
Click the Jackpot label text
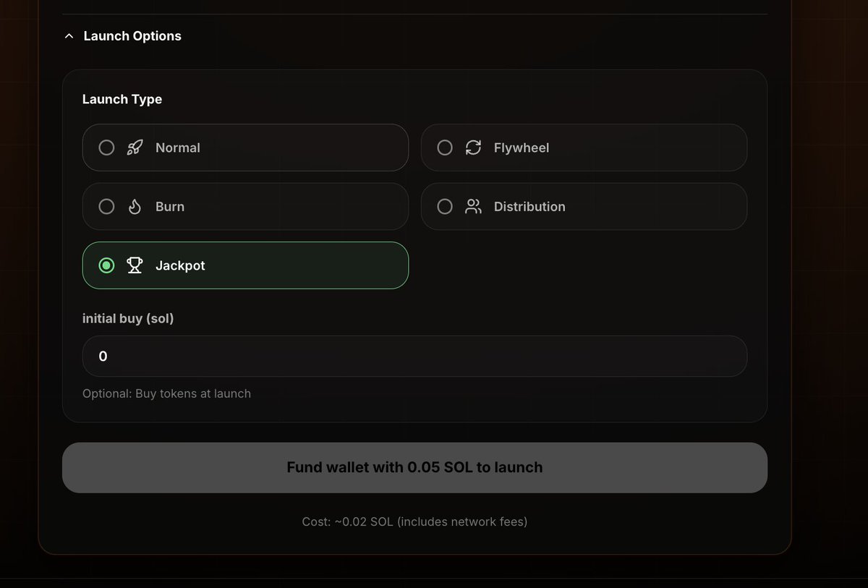180,265
